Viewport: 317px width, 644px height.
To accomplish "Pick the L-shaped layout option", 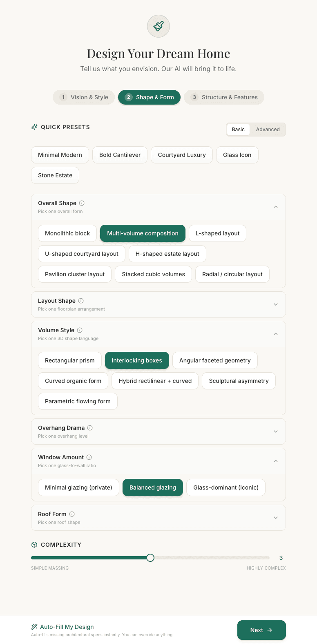I will coord(217,233).
